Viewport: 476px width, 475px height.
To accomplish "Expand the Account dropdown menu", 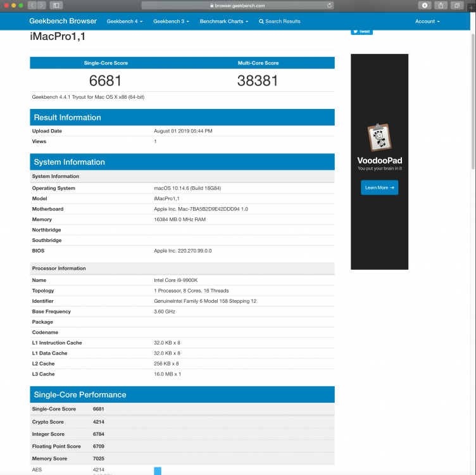I will tap(427, 22).
